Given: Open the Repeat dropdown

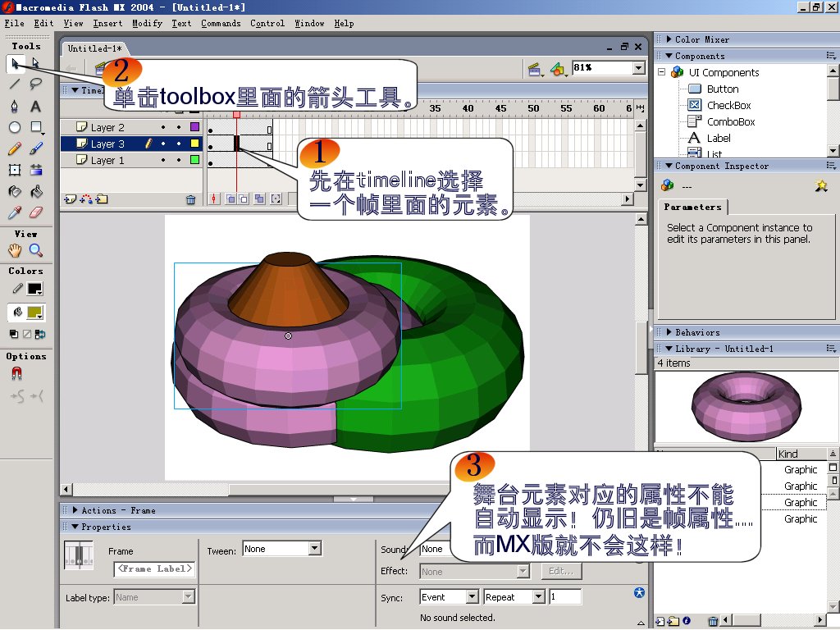Looking at the screenshot, I should [x=539, y=597].
